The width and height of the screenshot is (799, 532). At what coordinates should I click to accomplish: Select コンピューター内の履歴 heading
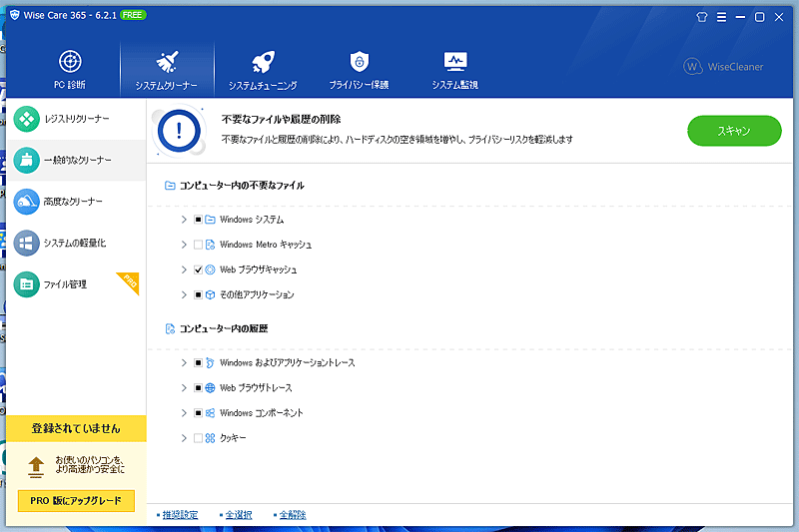pos(223,328)
